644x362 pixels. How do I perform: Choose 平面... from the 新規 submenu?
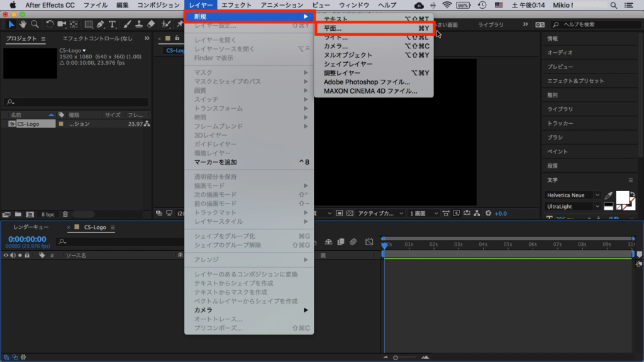(374, 28)
